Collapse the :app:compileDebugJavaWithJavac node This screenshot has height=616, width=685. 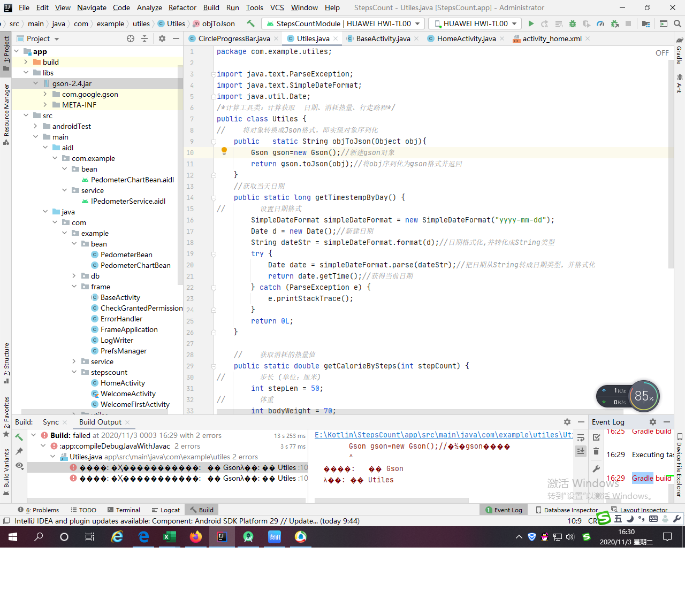coord(43,446)
